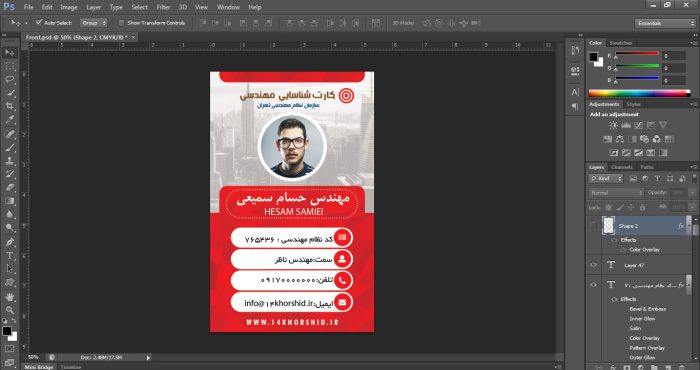This screenshot has height=370, width=700.
Task: Select the Lasso tool
Action: coord(9,79)
